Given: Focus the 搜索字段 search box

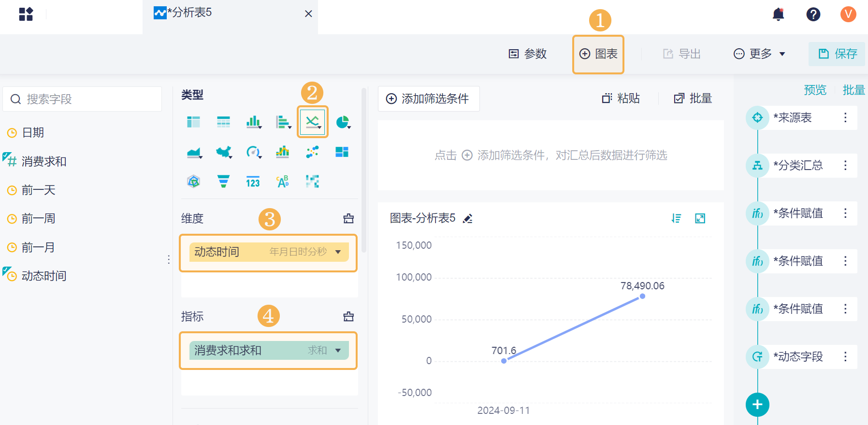Looking at the screenshot, I should 82,99.
